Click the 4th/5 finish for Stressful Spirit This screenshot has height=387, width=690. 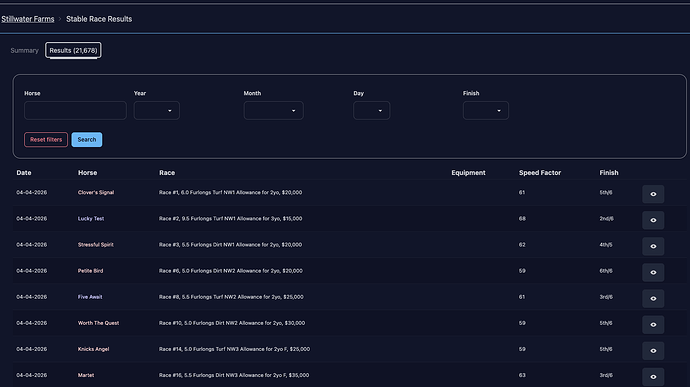[606, 244]
